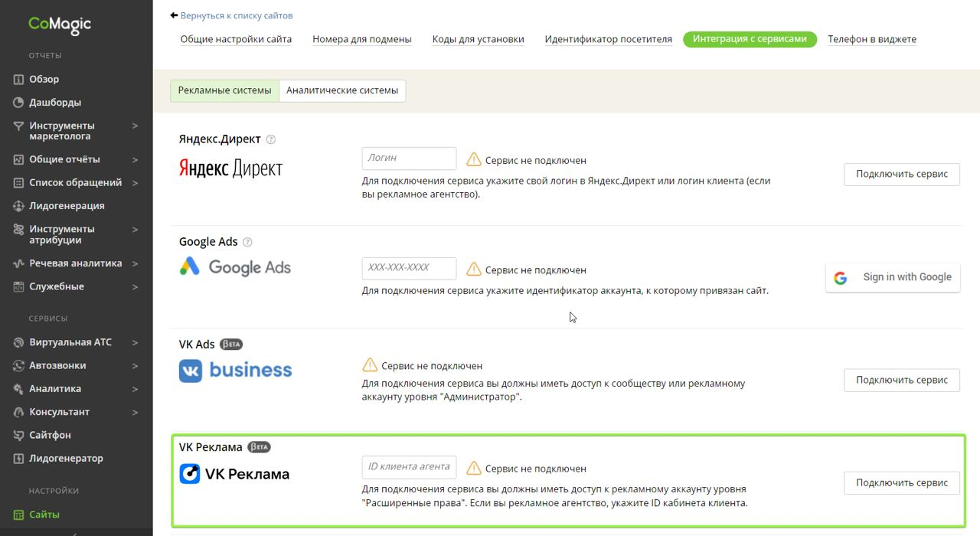Image resolution: width=980 pixels, height=536 pixels.
Task: Follow Вернуться к списку сайтов link
Action: click(236, 15)
